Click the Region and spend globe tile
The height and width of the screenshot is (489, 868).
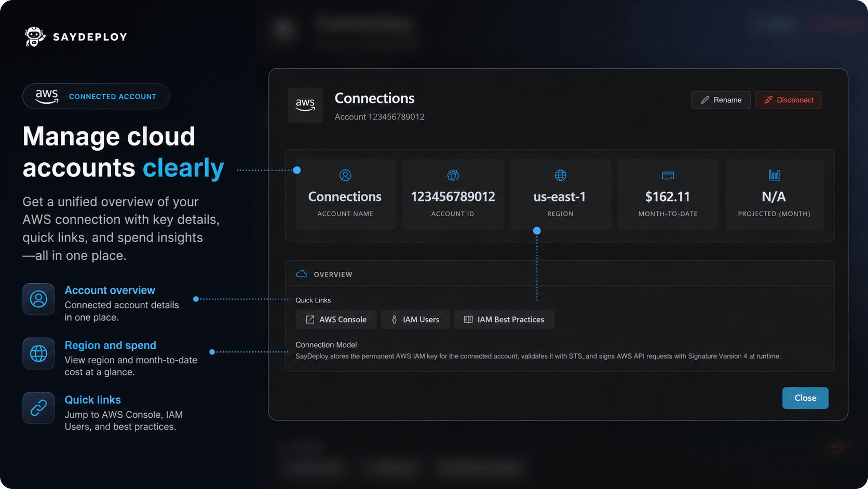38,353
